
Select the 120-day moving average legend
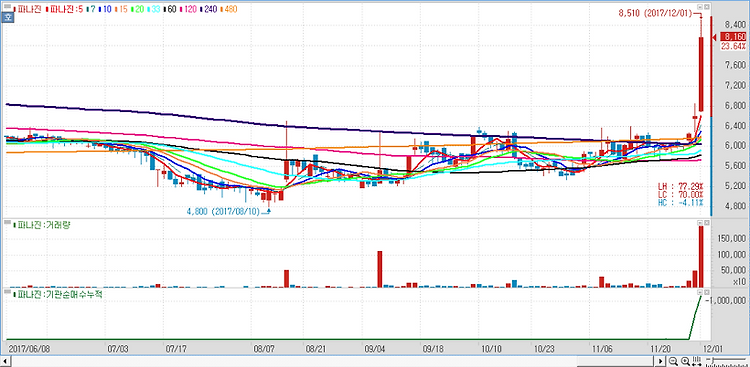click(x=190, y=9)
